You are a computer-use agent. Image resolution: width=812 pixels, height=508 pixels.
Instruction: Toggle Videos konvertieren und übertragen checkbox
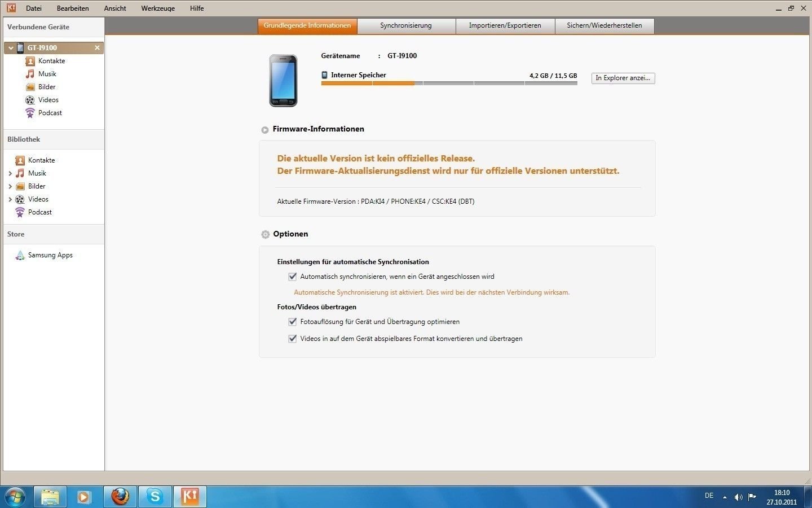[293, 339]
